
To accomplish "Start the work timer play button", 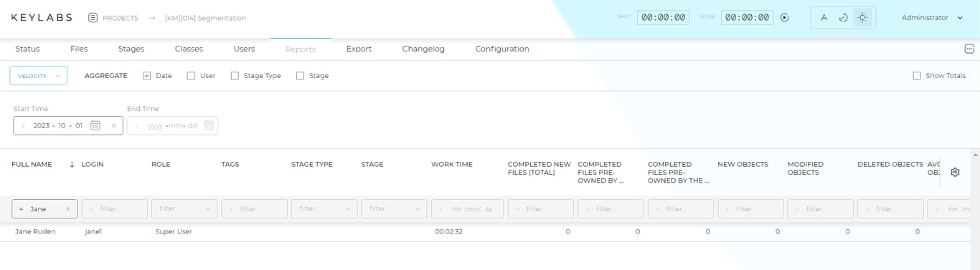I will coord(785,17).
